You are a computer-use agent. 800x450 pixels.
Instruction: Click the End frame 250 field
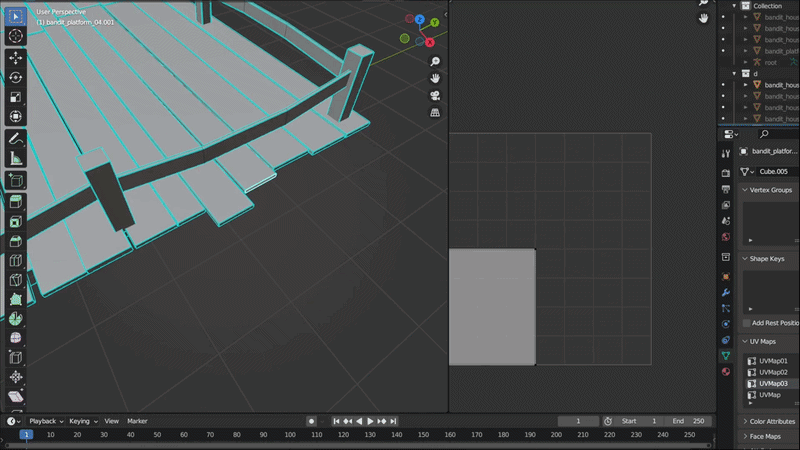[x=689, y=421]
